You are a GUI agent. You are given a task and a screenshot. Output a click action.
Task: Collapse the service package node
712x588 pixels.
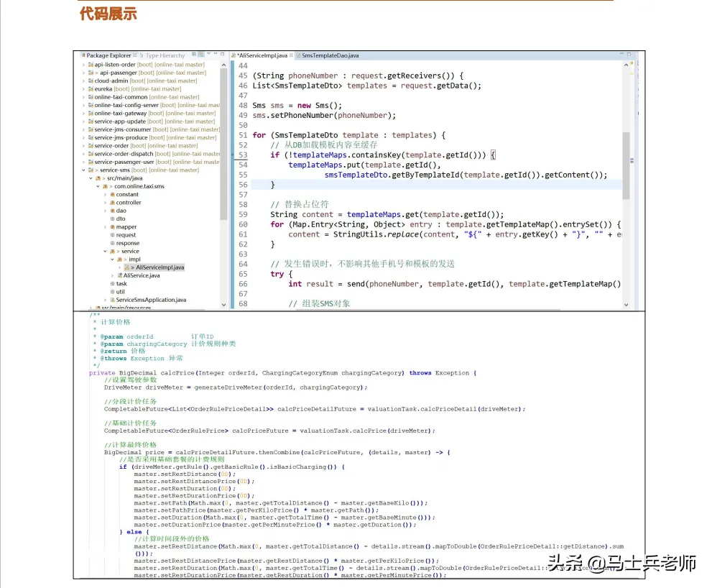coord(106,252)
